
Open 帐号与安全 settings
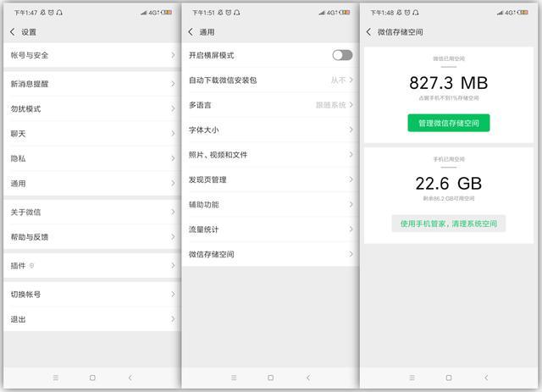pos(92,55)
